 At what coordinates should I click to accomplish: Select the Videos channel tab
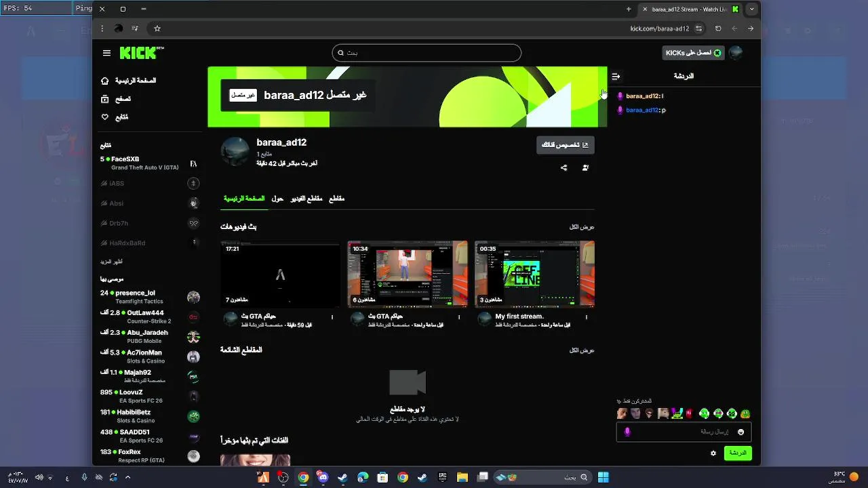tap(307, 199)
